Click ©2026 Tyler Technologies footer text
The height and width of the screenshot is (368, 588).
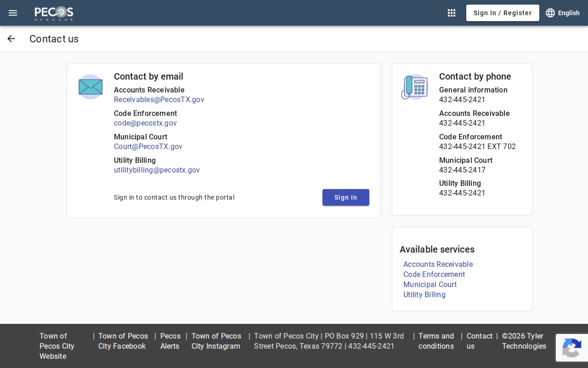pos(524,341)
